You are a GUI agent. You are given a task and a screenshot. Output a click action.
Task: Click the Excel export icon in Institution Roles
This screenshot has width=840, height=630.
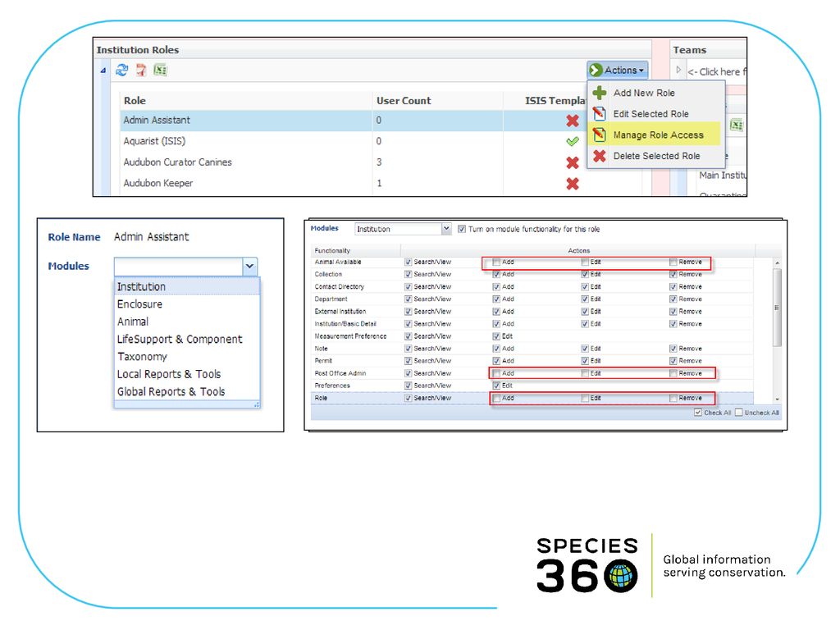[x=160, y=70]
